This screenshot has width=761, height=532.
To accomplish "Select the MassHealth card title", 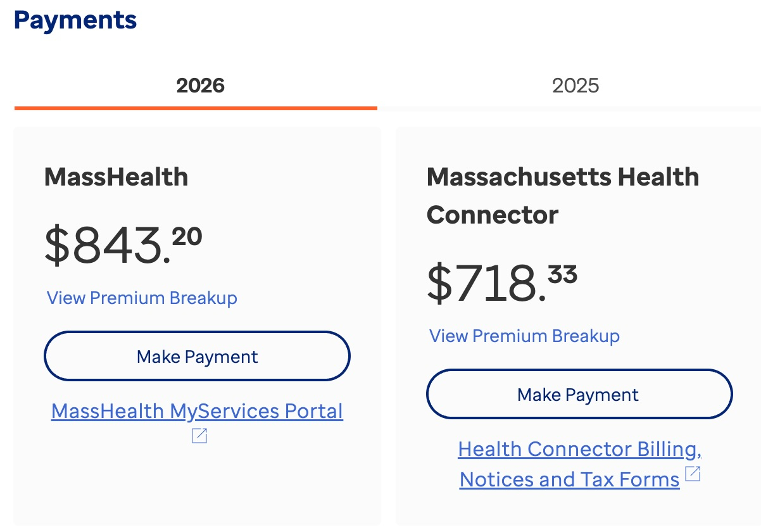I will 116,177.
